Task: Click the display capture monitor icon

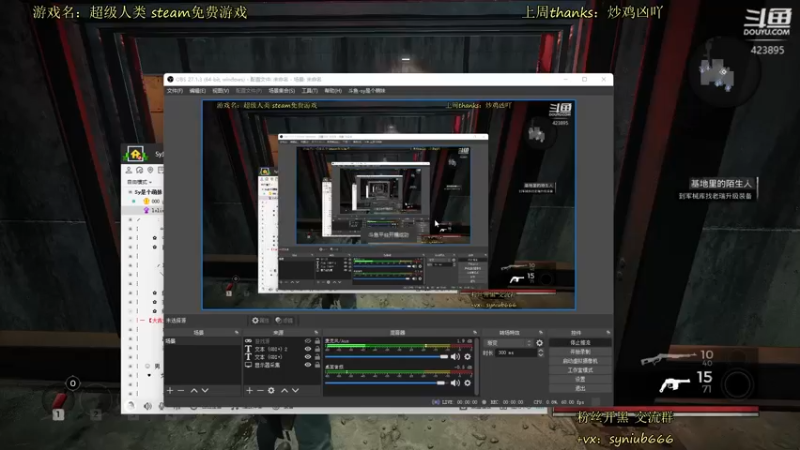Action: pos(248,365)
